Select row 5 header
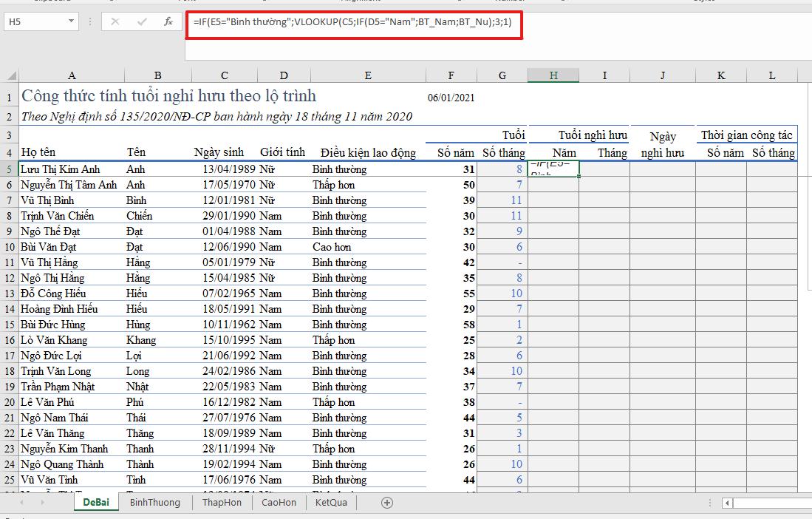This screenshot has width=812, height=519. point(9,169)
